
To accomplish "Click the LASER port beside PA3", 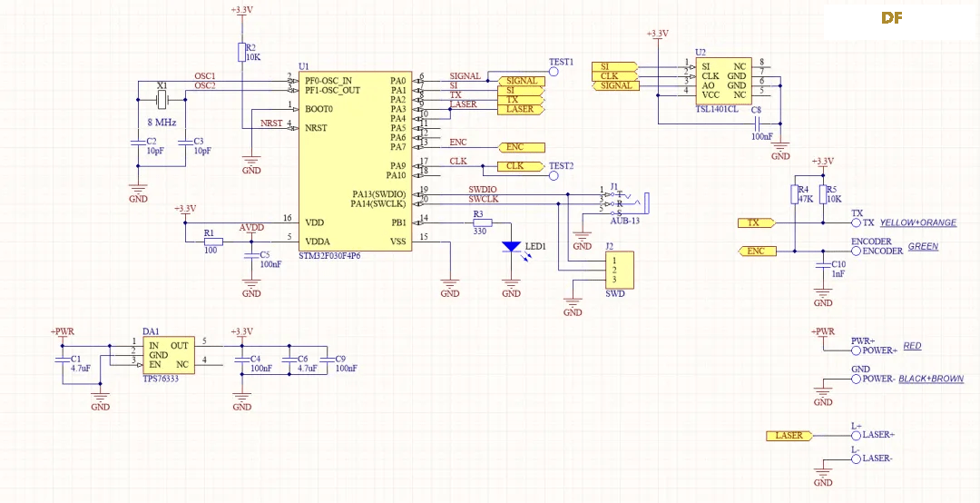I will point(520,110).
